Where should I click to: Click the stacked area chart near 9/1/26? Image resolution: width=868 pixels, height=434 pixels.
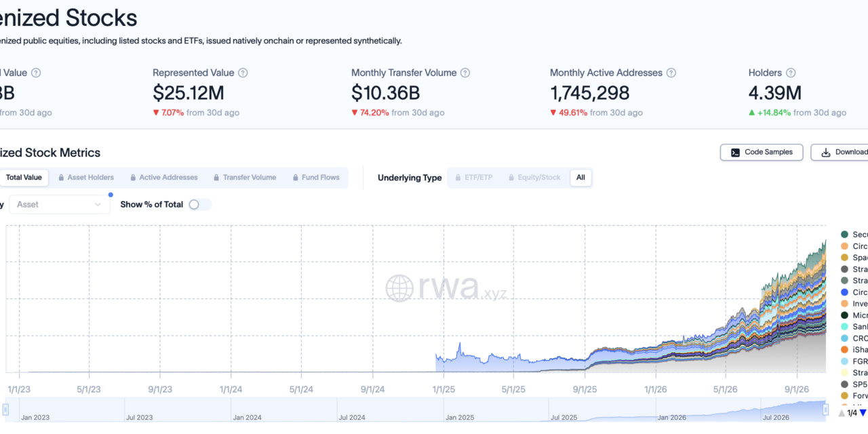(797, 319)
